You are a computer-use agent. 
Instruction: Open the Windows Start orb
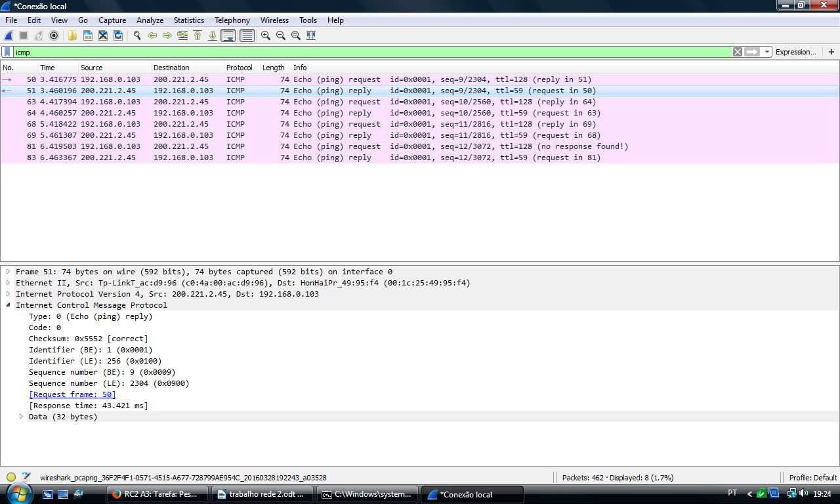[x=18, y=493]
